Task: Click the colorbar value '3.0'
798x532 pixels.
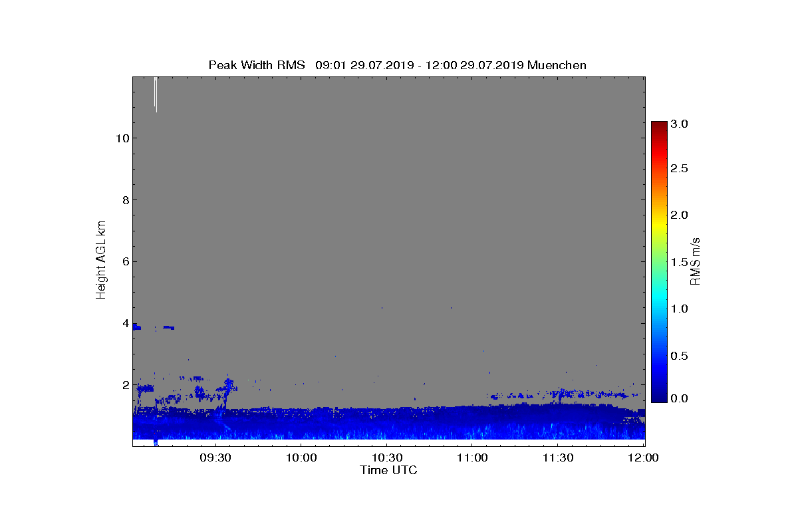Action: point(679,124)
